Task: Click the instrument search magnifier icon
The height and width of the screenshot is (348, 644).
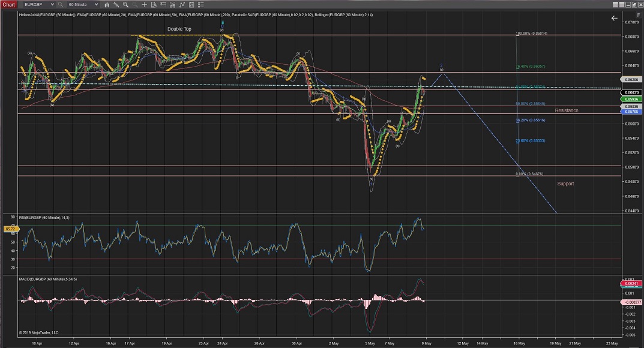Action: tap(60, 4)
